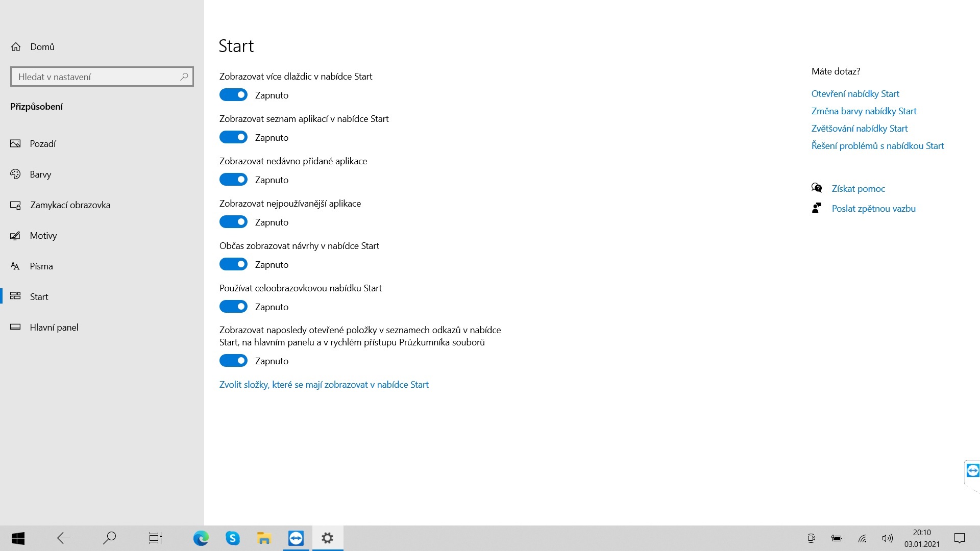Click the Domů home icon
The width and height of the screenshot is (980, 551).
point(16,47)
